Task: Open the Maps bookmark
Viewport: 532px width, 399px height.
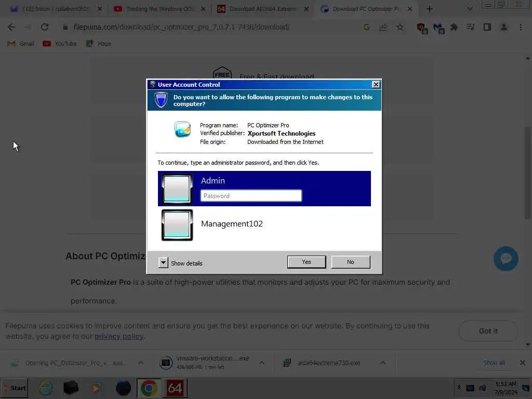Action: (x=99, y=44)
